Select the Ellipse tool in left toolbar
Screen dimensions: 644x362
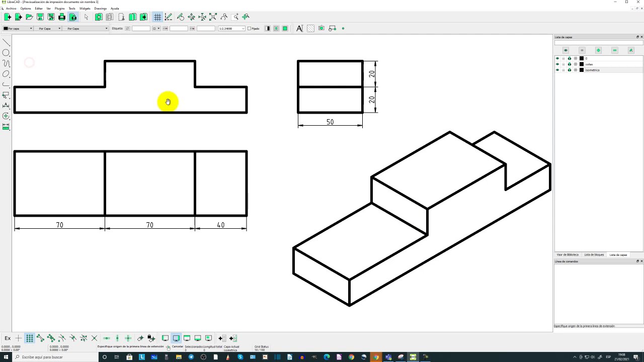tap(6, 74)
